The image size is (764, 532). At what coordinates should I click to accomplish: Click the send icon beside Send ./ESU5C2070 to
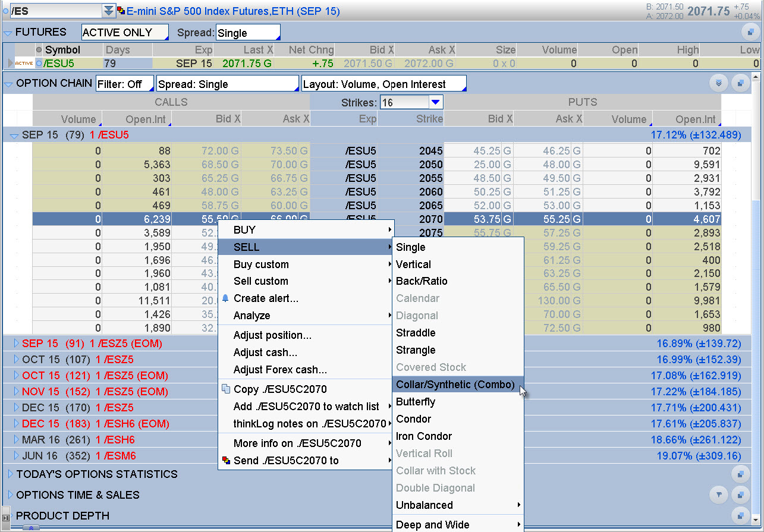(x=226, y=460)
